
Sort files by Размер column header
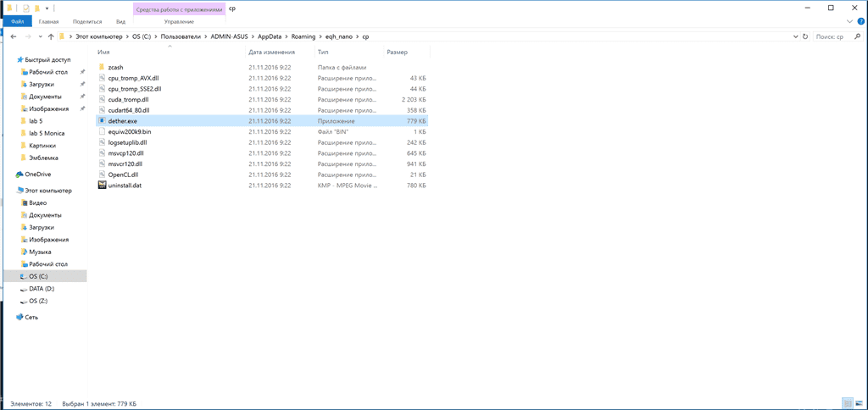click(x=398, y=52)
